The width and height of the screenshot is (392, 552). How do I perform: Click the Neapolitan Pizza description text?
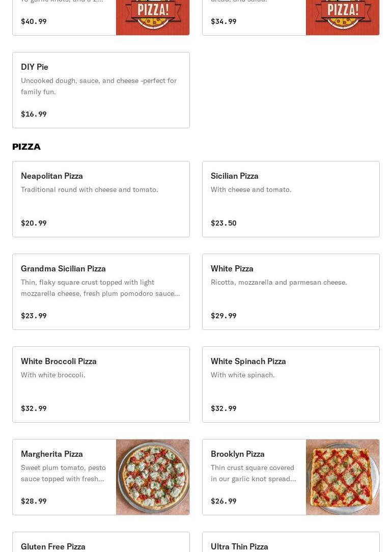(90, 189)
